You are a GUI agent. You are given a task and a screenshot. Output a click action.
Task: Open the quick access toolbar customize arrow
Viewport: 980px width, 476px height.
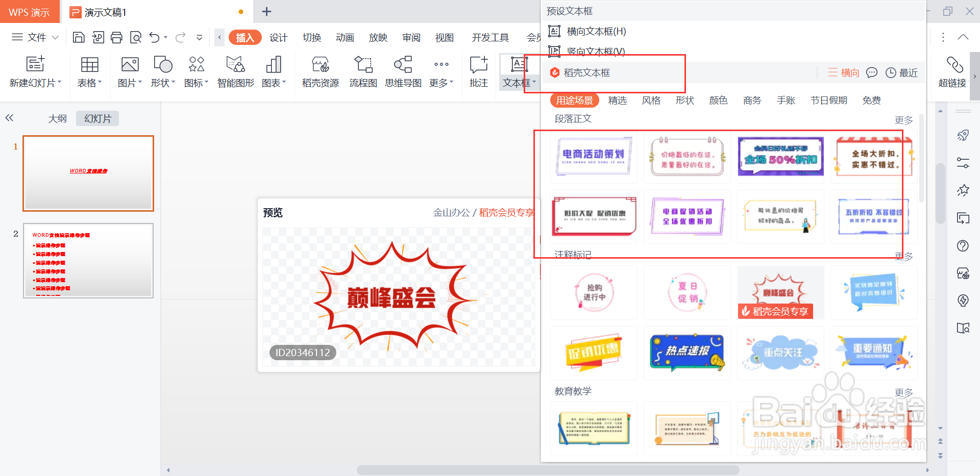point(199,37)
